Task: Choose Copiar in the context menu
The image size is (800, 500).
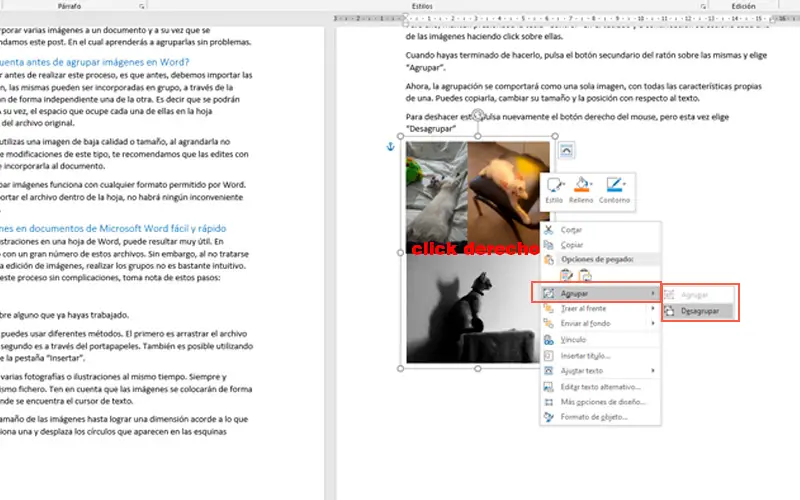Action: click(574, 243)
